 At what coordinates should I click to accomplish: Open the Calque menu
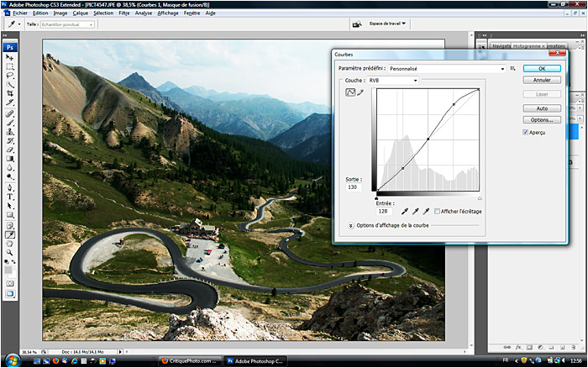[80, 13]
